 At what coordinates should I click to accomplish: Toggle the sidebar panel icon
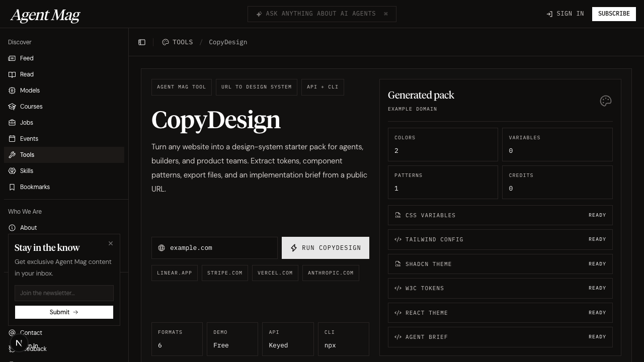[x=142, y=42]
